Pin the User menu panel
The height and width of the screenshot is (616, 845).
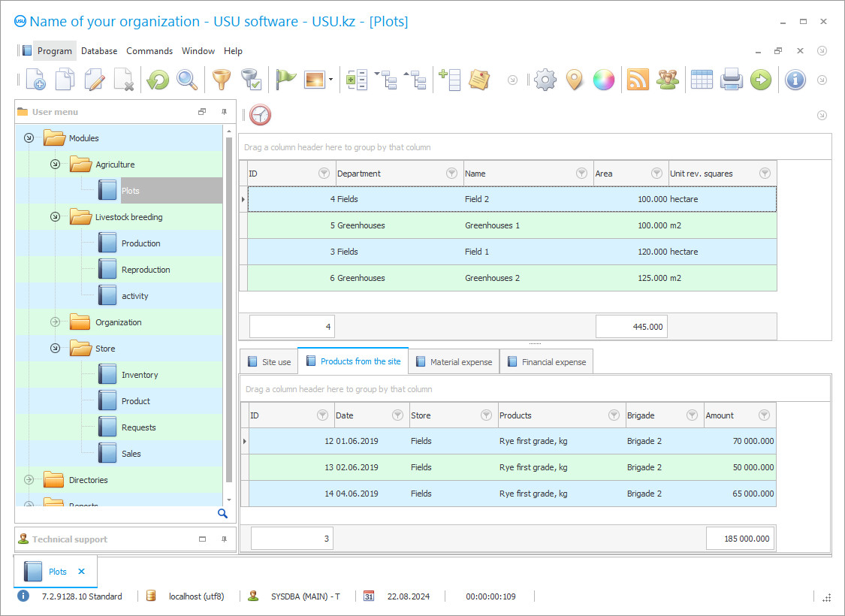click(x=224, y=112)
